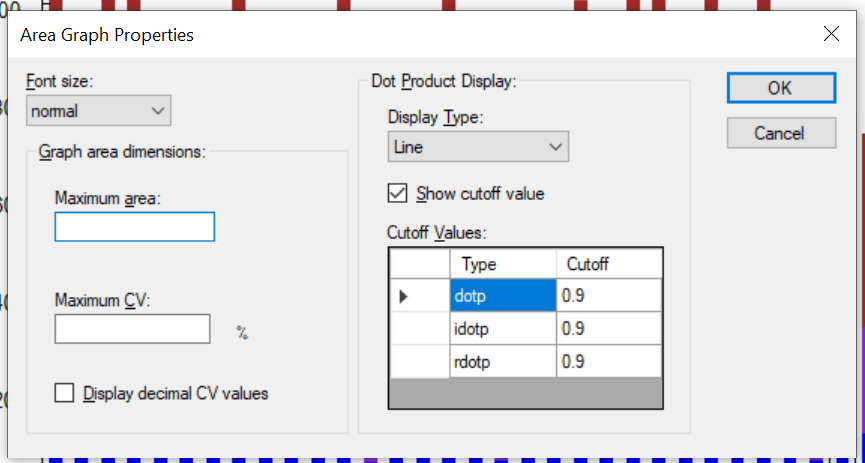865x463 pixels.
Task: Click the Maximum area input field
Action: click(135, 227)
